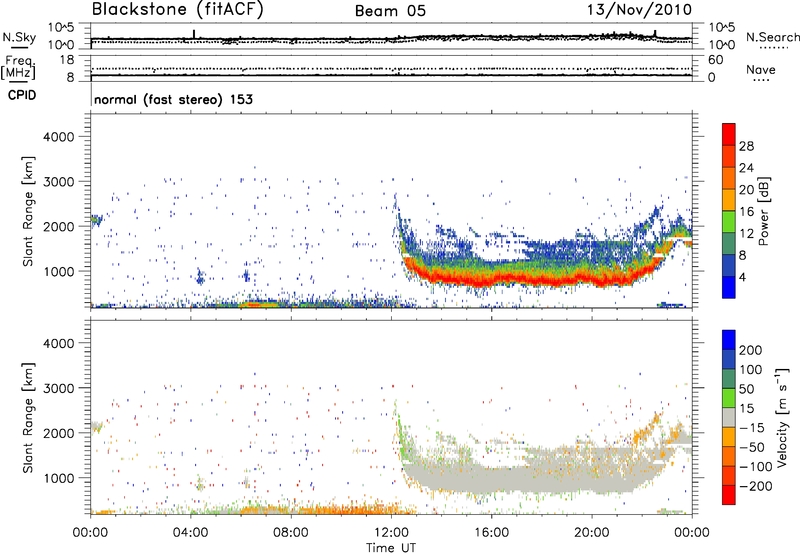This screenshot has width=800, height=554.
Task: Click the date '13/Nov/2010'
Action: [x=639, y=9]
